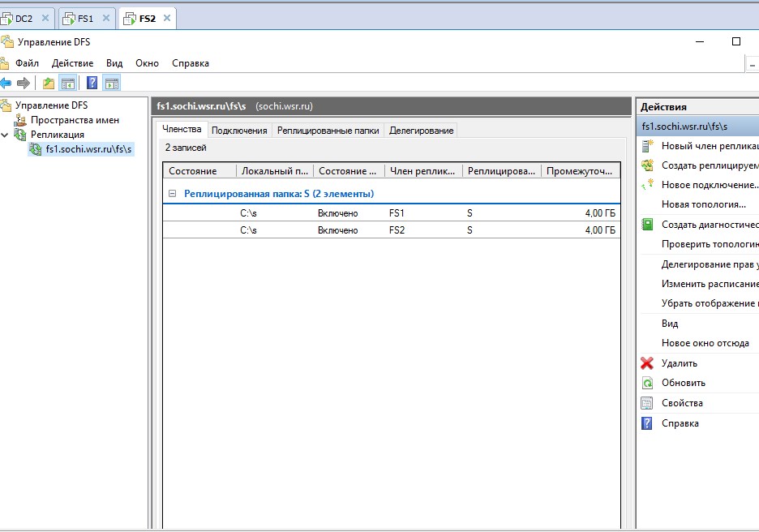Click the Properties icon in Actions
The image size is (759, 532).
647,403
